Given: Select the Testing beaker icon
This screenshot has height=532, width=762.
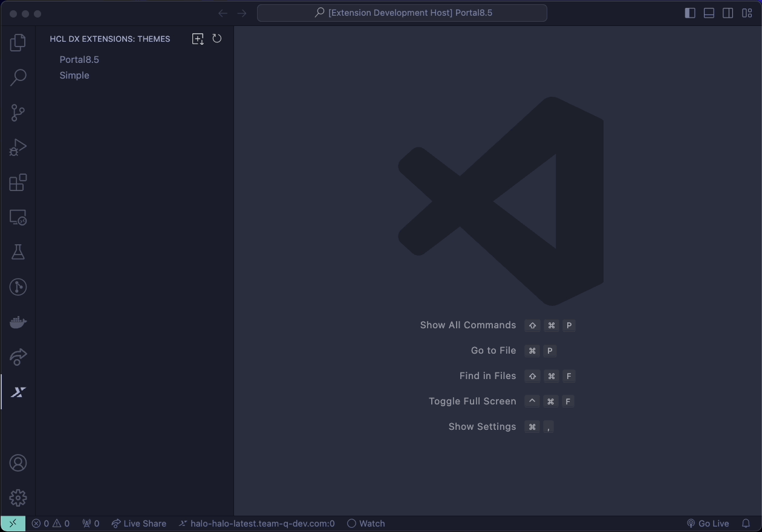Looking at the screenshot, I should (x=18, y=252).
